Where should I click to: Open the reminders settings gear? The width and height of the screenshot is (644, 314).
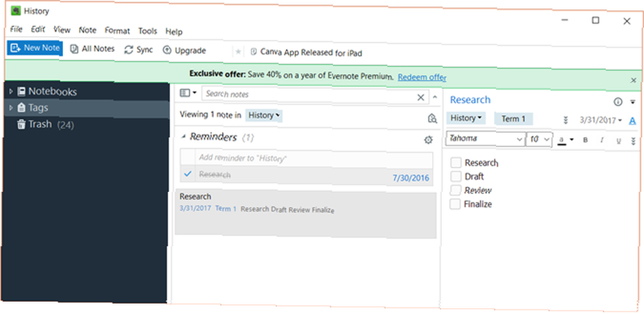tap(428, 140)
